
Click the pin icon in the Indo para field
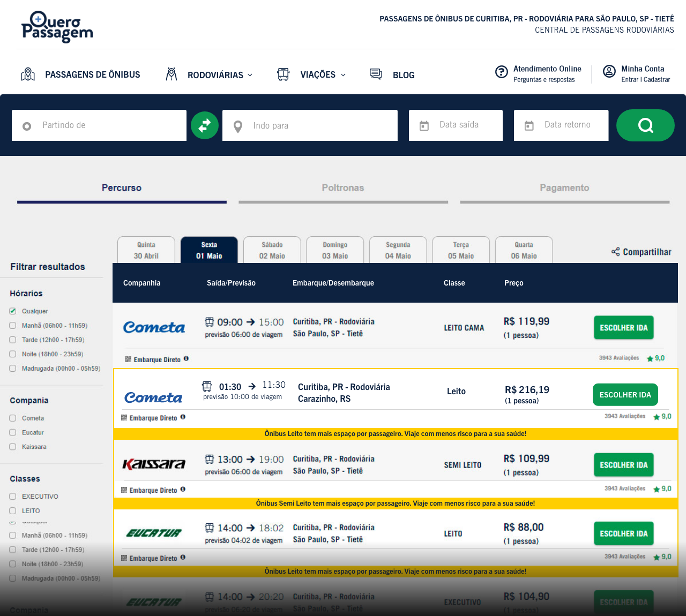pos(238,126)
